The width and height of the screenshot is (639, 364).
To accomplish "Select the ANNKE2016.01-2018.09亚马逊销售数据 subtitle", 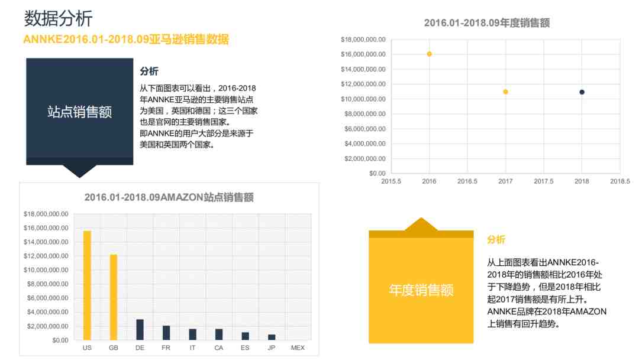I will click(126, 40).
